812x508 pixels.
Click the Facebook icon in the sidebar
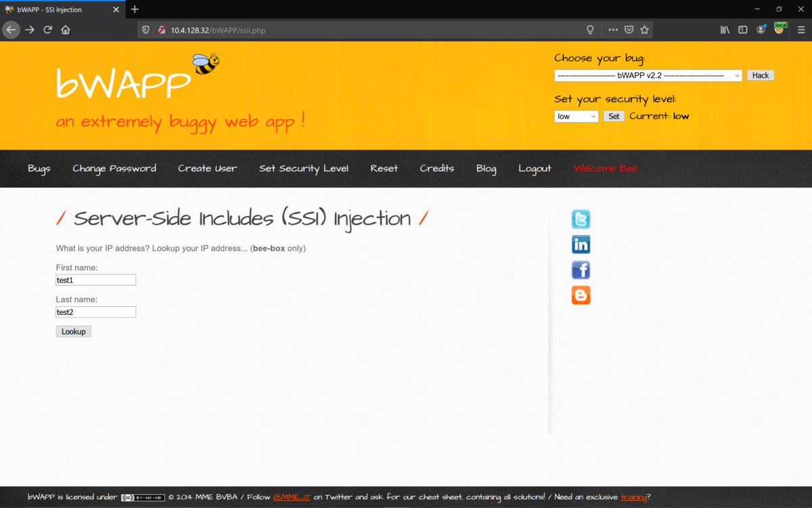581,270
